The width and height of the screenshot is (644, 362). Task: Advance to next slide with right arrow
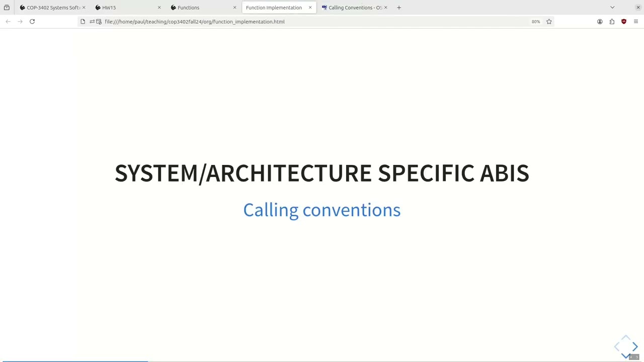(635, 346)
